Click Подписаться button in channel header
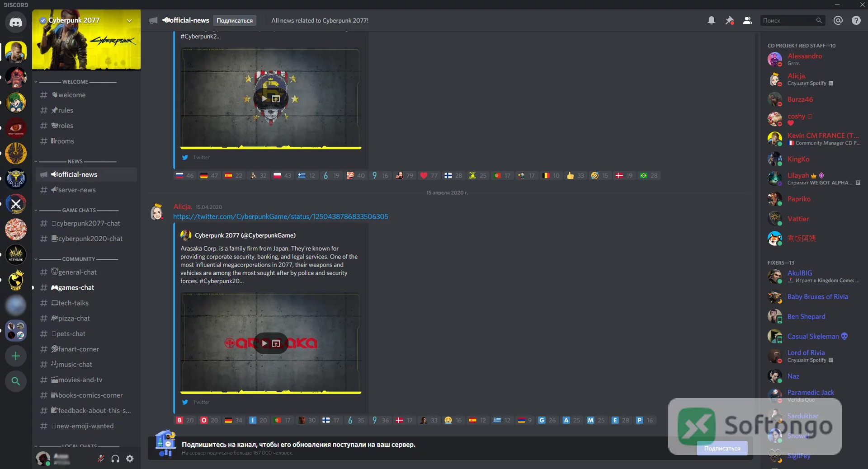This screenshot has height=469, width=868. 234,20
